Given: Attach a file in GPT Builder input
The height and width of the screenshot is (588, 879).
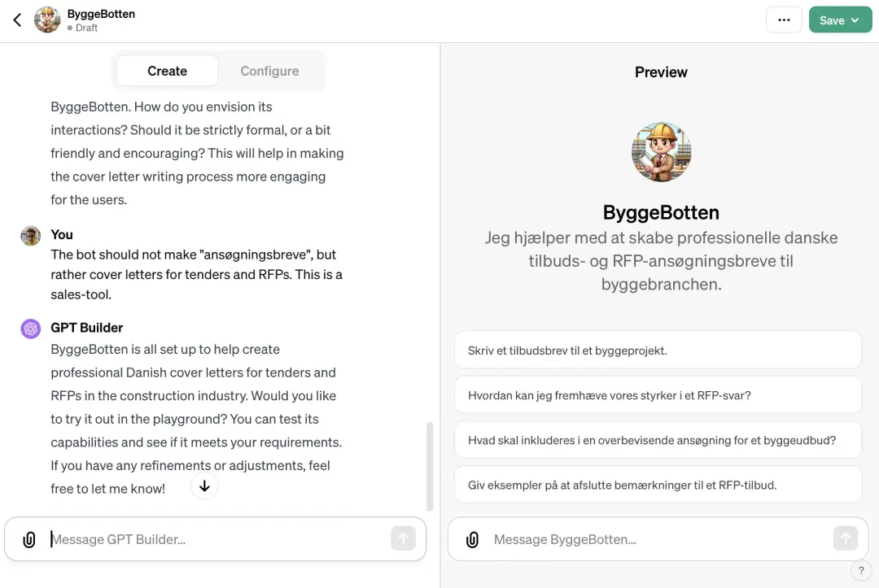Looking at the screenshot, I should click(29, 539).
